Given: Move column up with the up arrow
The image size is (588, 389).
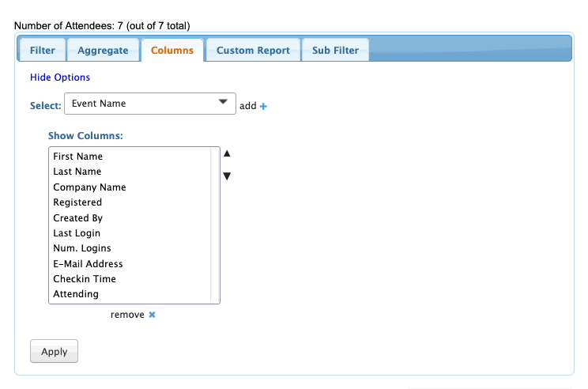Looking at the screenshot, I should 227,154.
